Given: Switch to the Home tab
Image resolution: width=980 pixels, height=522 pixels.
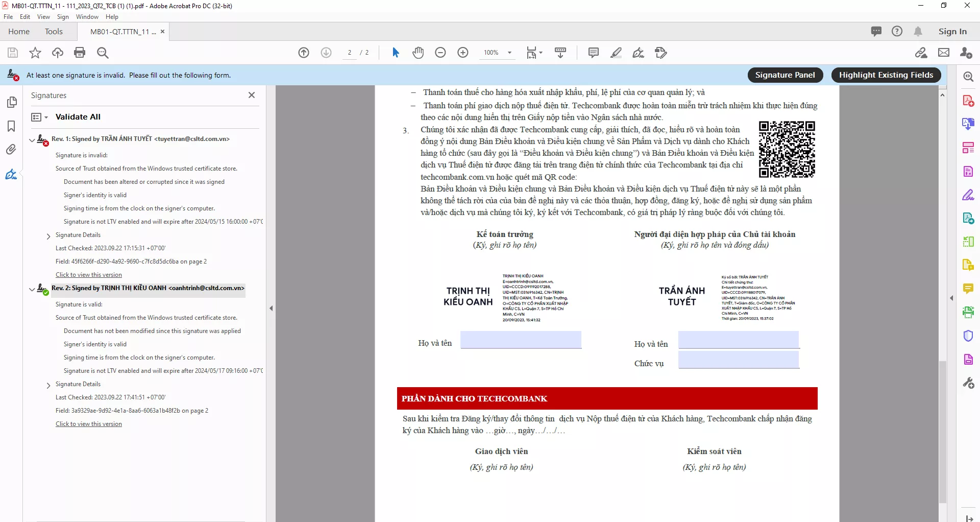Looking at the screenshot, I should pos(19,32).
